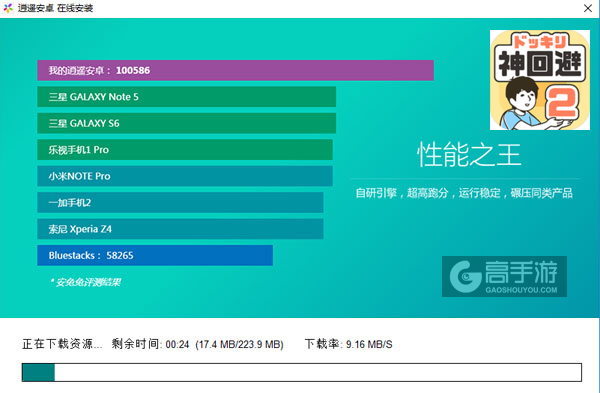Viewport: 600px width, 393px height.
Task: Click the 逍遥安卓 app logo in title bar
Action: pyautogui.click(x=8, y=8)
